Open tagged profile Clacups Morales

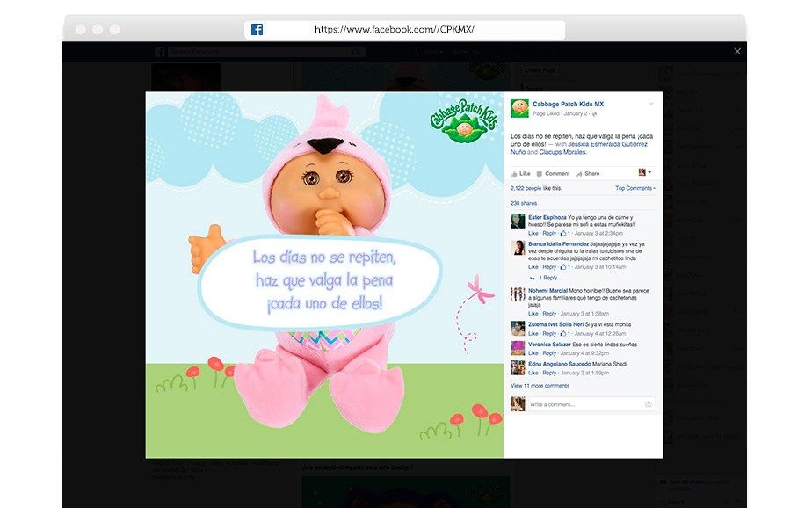(562, 152)
